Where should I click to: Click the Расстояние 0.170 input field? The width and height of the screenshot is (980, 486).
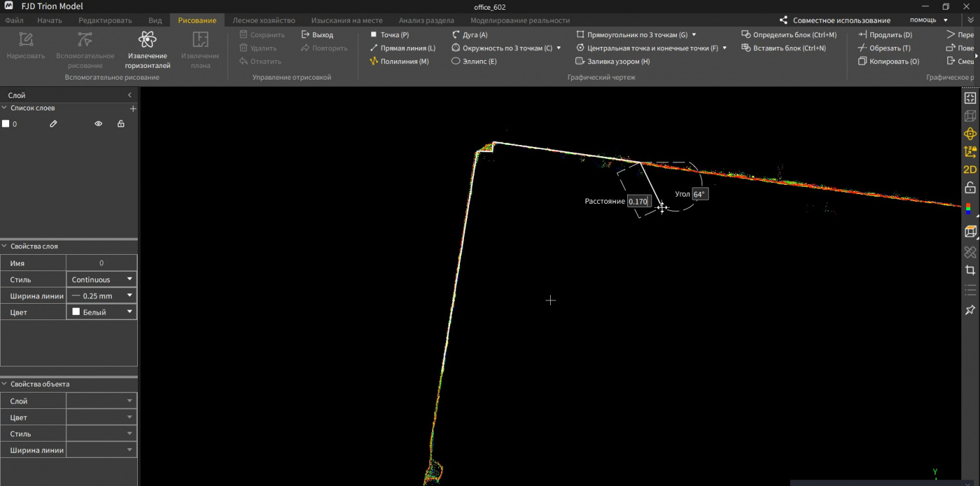[x=638, y=201]
